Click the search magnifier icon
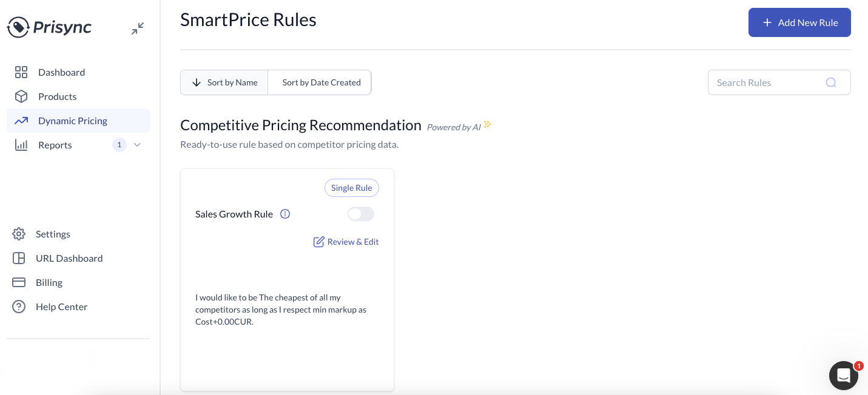 (831, 82)
